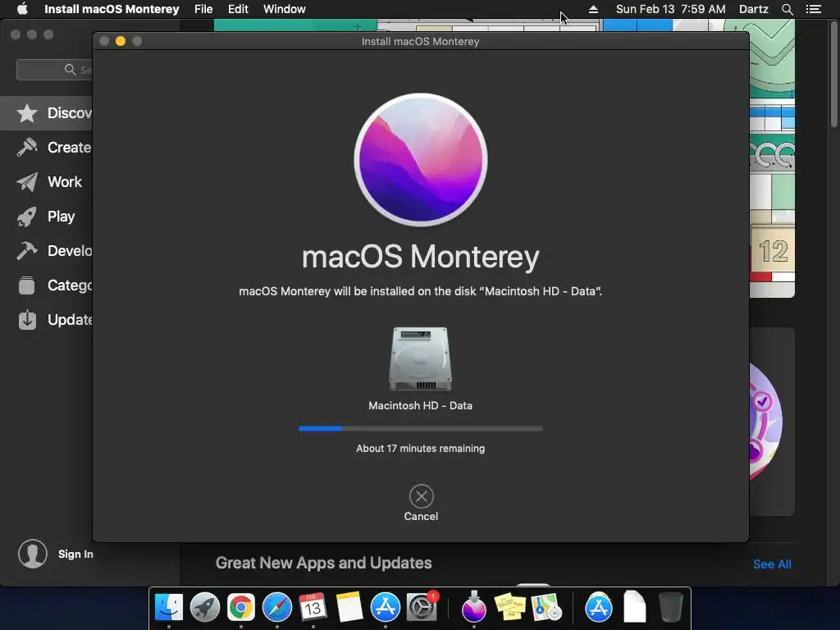Open Stickies from the Dock
Screen dimensions: 840x630
[x=510, y=608]
